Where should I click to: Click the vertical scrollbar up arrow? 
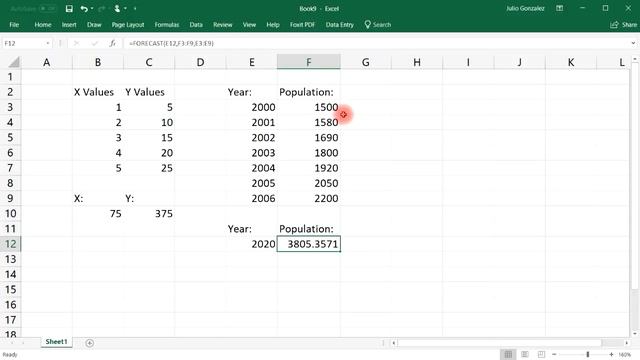[635, 59]
